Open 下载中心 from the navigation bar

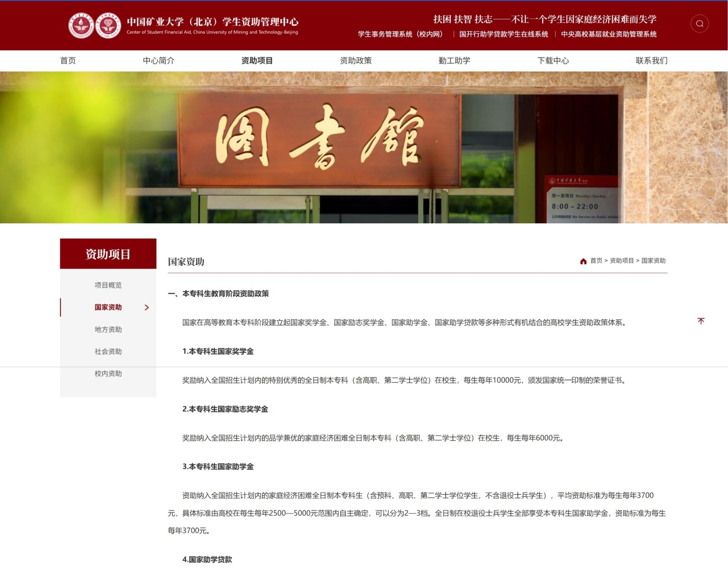553,61
